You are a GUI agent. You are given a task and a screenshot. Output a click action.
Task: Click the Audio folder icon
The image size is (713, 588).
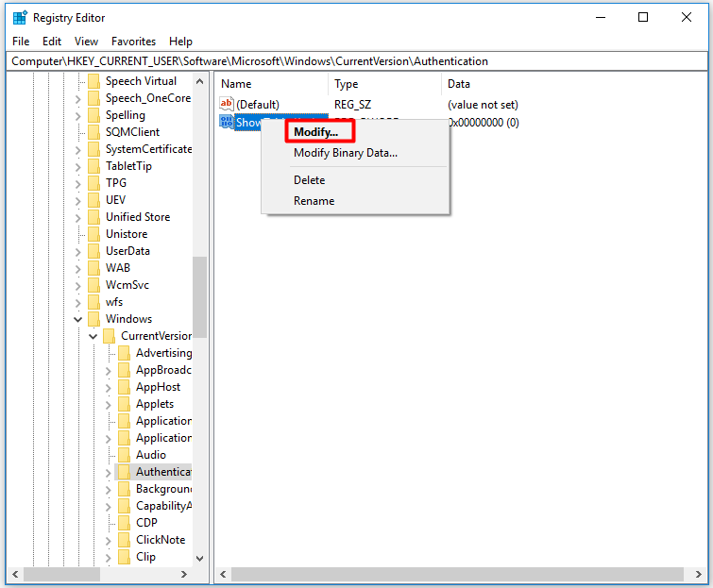124,455
